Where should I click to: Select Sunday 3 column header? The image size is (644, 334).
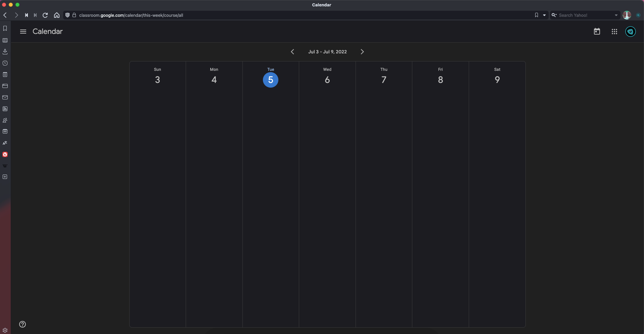(157, 76)
